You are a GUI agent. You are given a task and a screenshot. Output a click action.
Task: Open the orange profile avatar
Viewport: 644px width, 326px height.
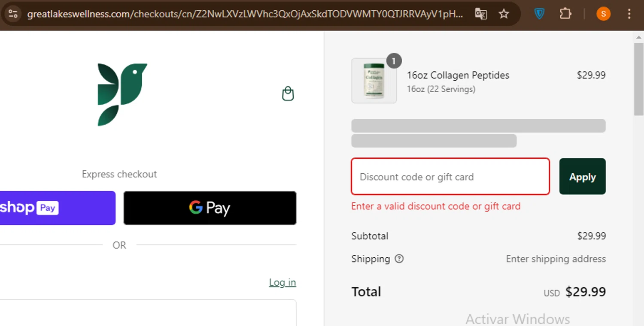603,14
